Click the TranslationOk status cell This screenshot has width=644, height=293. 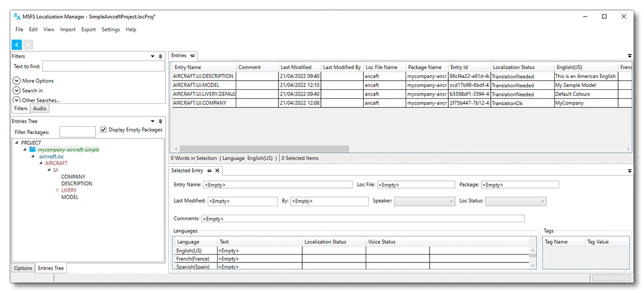[522, 103]
